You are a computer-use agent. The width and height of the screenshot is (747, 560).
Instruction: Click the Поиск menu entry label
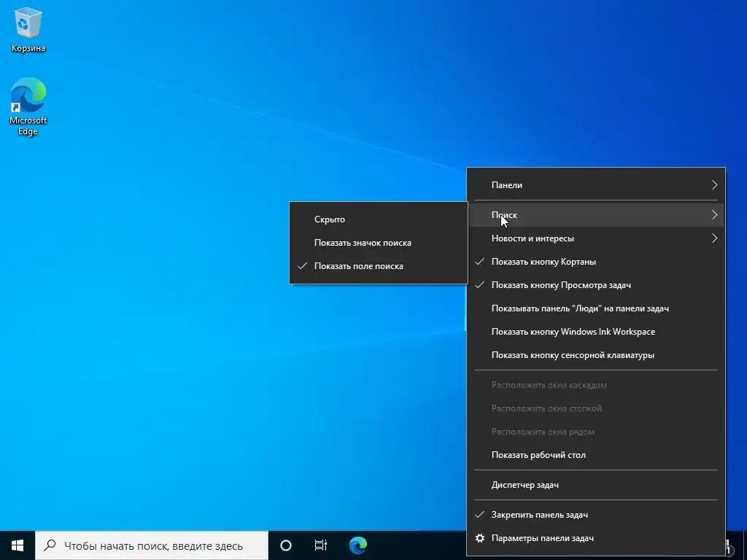point(504,215)
